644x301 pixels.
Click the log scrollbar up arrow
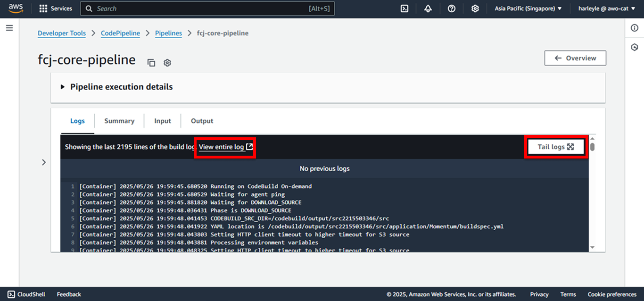click(592, 138)
